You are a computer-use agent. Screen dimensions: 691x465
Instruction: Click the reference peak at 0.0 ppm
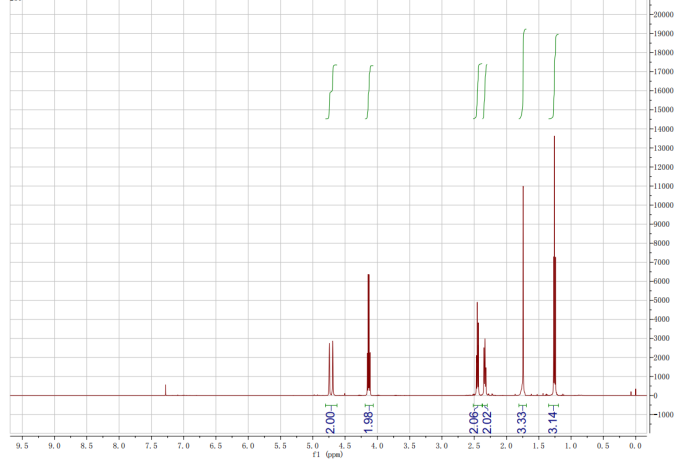(635, 392)
